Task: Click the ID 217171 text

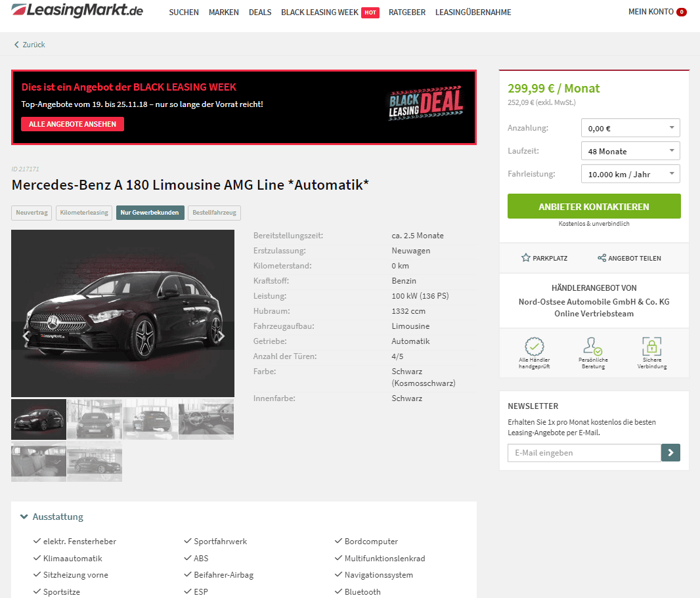Action: coord(26,169)
